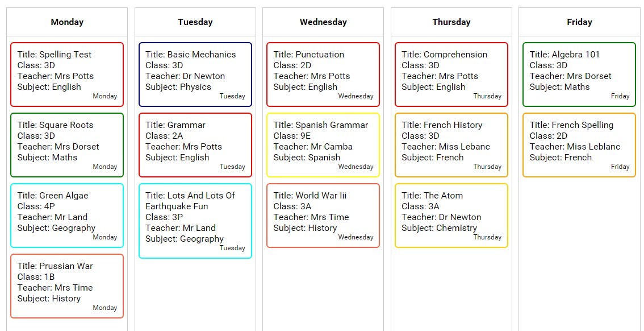The image size is (644, 331).
Task: Open the Earthquake Fun lesson card
Action: coord(195,221)
